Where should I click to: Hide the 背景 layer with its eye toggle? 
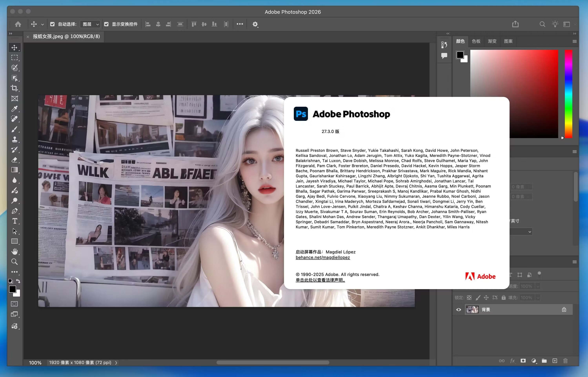(x=459, y=310)
